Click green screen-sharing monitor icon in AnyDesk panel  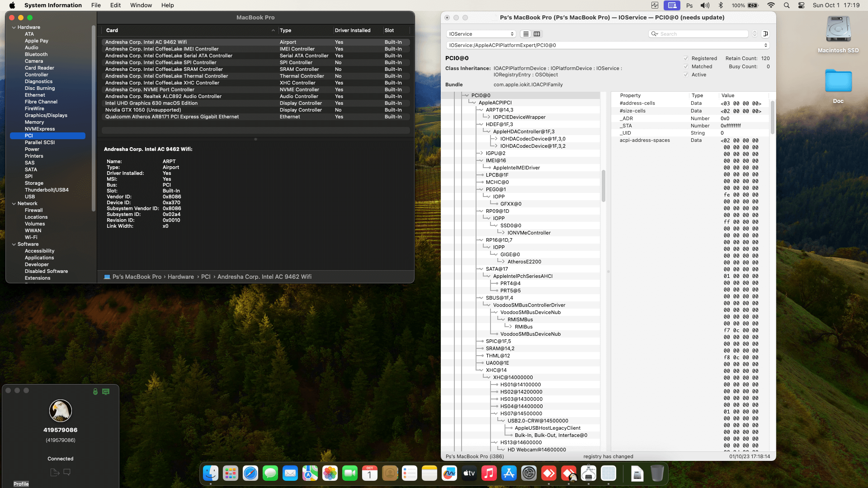point(106,391)
